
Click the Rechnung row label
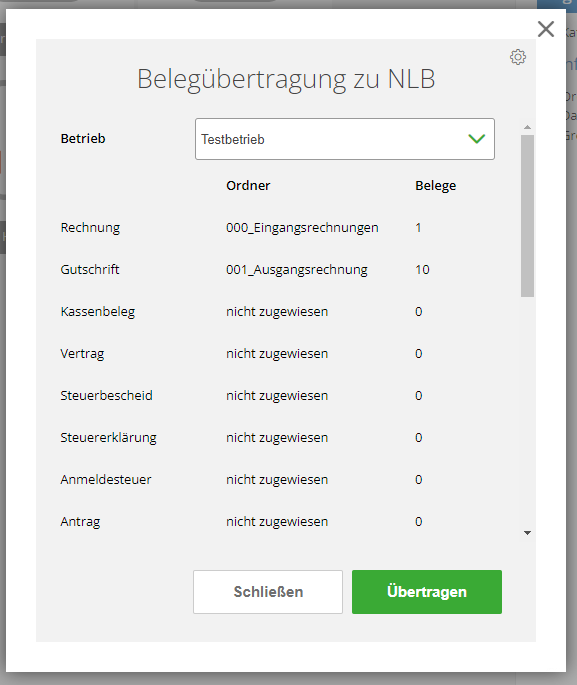[90, 228]
